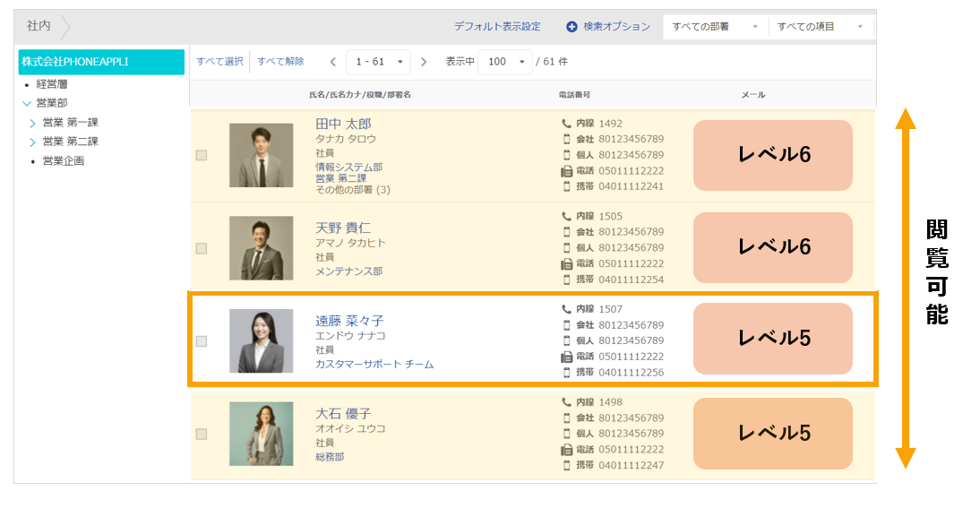This screenshot has width=980, height=508.
Task: Select 株式会社PHONEAPPLI in the sidebar
Action: pos(101,62)
